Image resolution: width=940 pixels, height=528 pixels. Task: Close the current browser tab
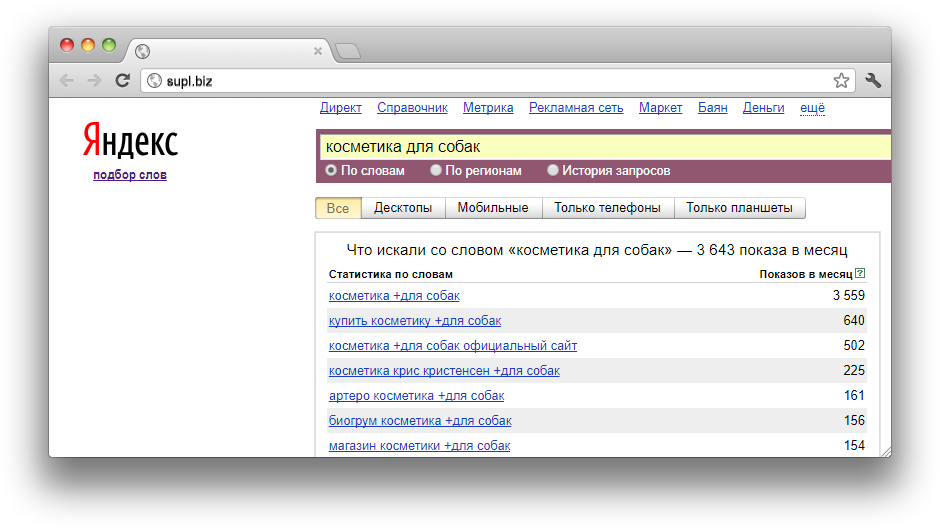click(318, 51)
